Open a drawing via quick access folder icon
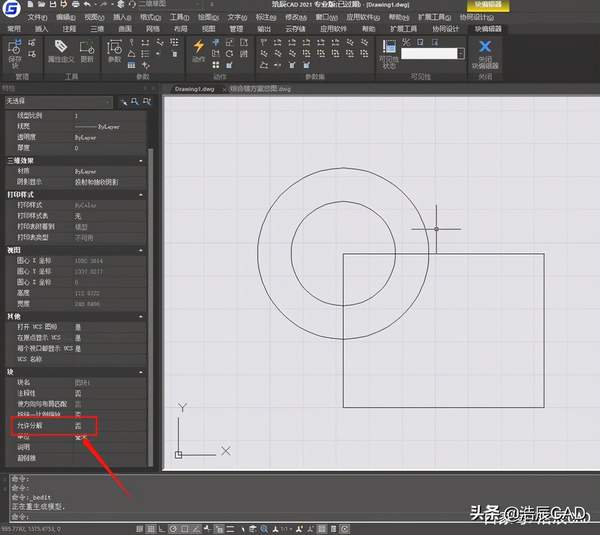Viewport: 600px width, 535px height. pyautogui.click(x=42, y=5)
